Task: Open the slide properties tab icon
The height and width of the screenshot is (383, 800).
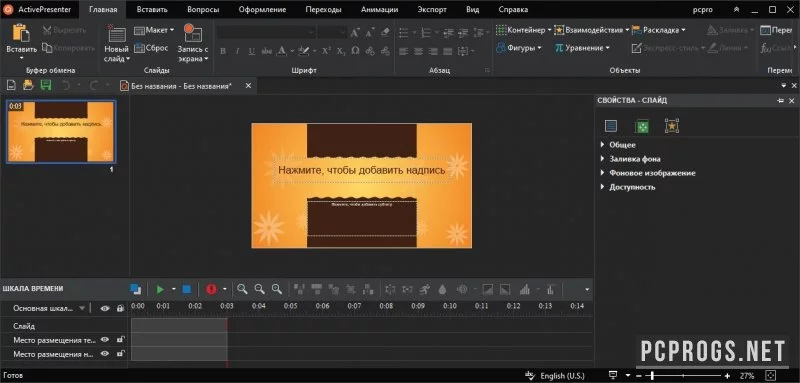Action: click(611, 126)
